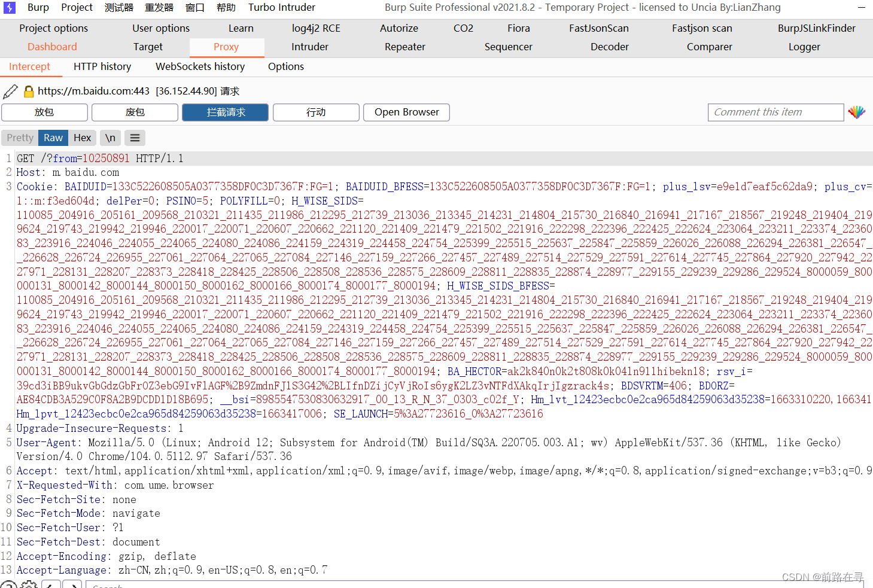Image resolution: width=873 pixels, height=588 pixels.
Task: Click the Comment this item field
Action: click(775, 112)
